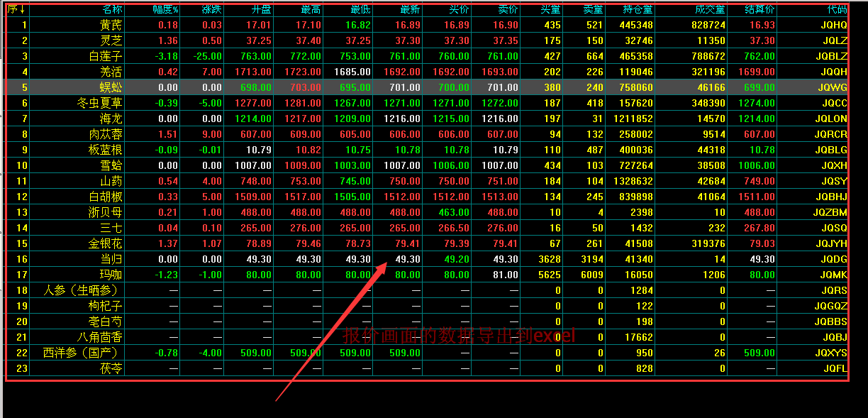The height and width of the screenshot is (418, 868).
Task: Click the 代码 column header
Action: [x=837, y=10]
